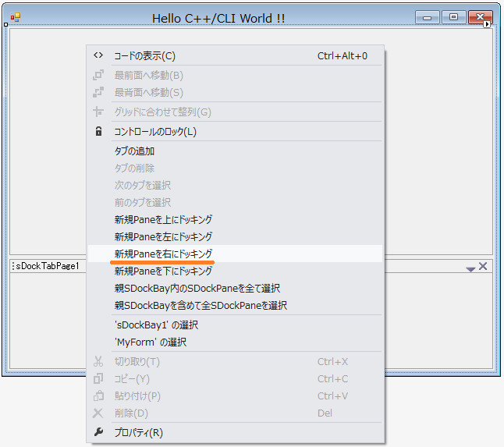Viewport: 504px width, 447px height.
Task: Click the wrench properties icon
Action: pyautogui.click(x=98, y=432)
